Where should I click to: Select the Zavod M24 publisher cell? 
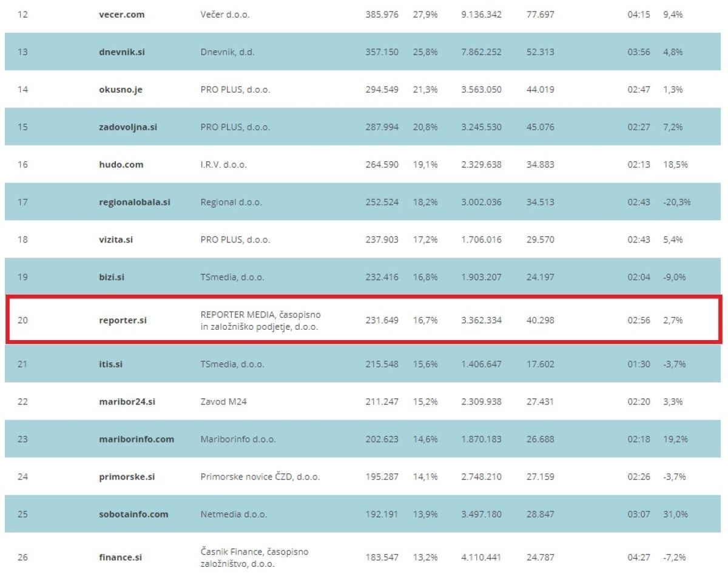tap(224, 402)
